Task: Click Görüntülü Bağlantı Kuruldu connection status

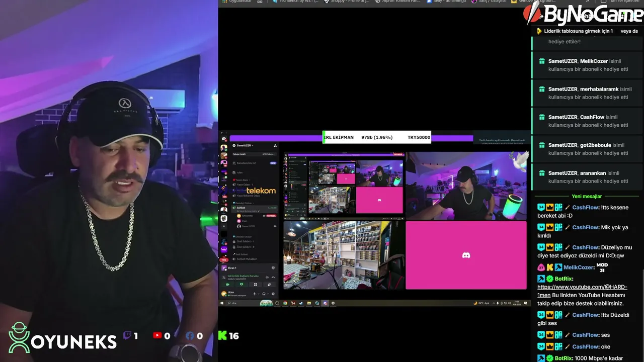Action: pos(244,276)
